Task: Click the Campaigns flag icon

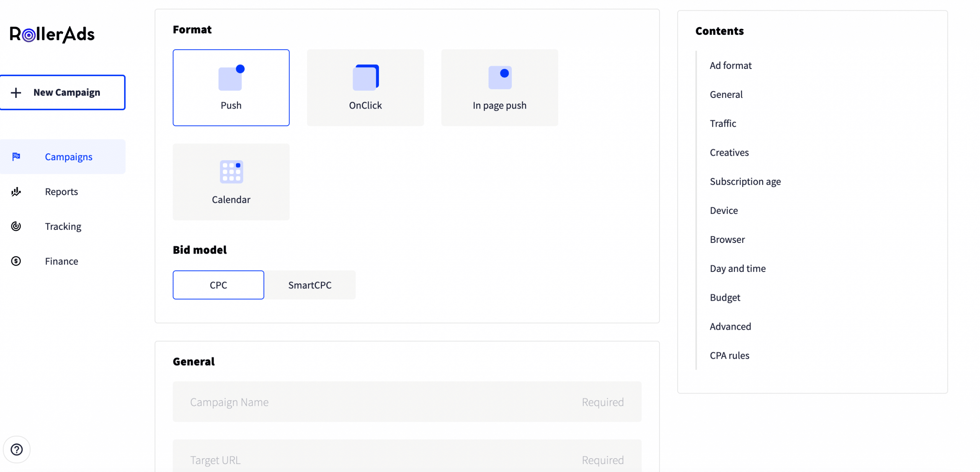Action: pos(16,156)
